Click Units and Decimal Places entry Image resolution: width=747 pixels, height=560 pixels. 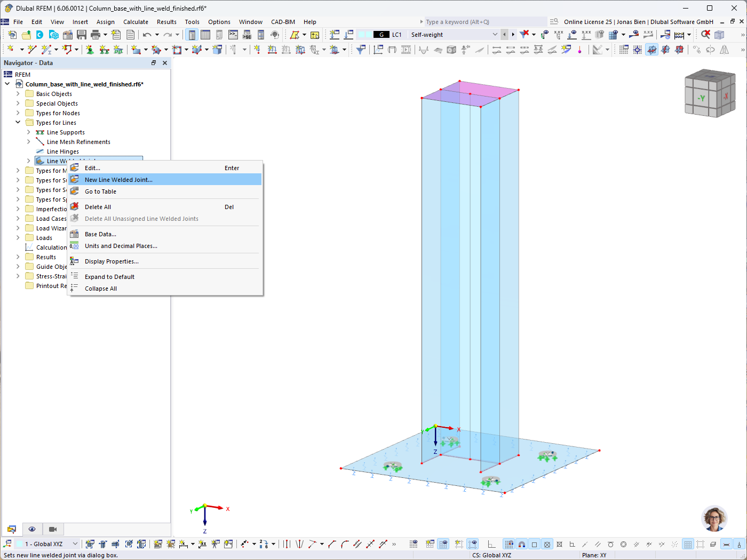tap(165, 246)
